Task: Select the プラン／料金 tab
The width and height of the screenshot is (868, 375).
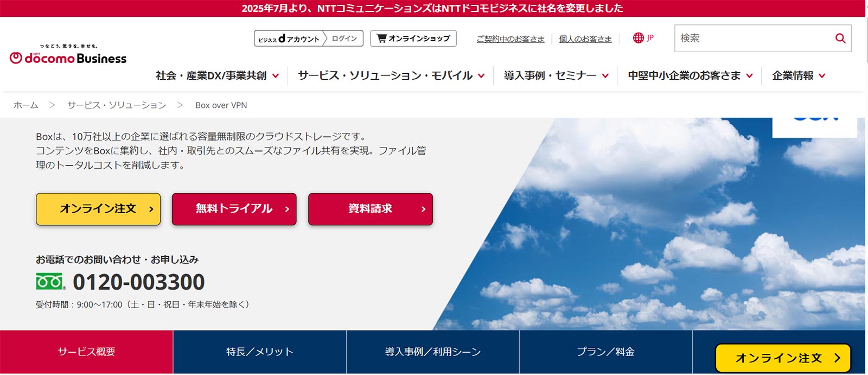Action: point(606,352)
